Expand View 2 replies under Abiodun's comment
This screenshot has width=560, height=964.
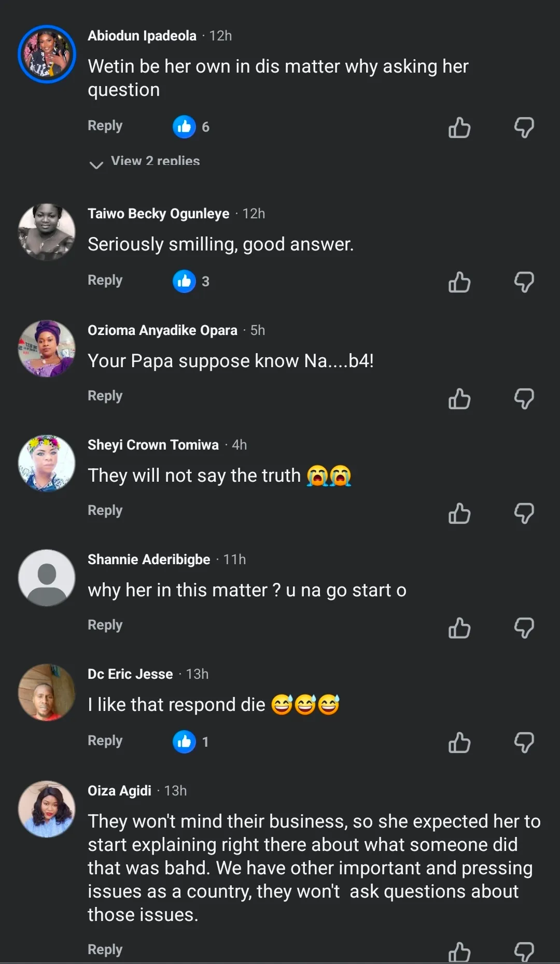click(x=155, y=161)
